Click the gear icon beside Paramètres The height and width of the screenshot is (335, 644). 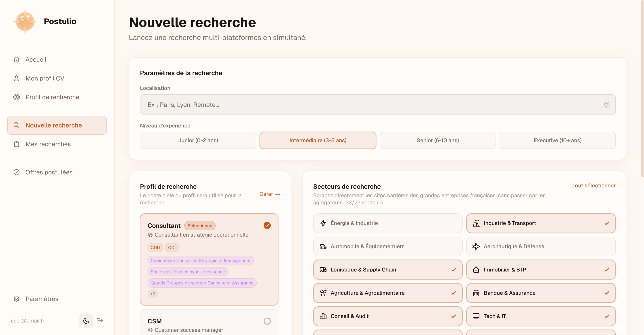[x=17, y=299]
